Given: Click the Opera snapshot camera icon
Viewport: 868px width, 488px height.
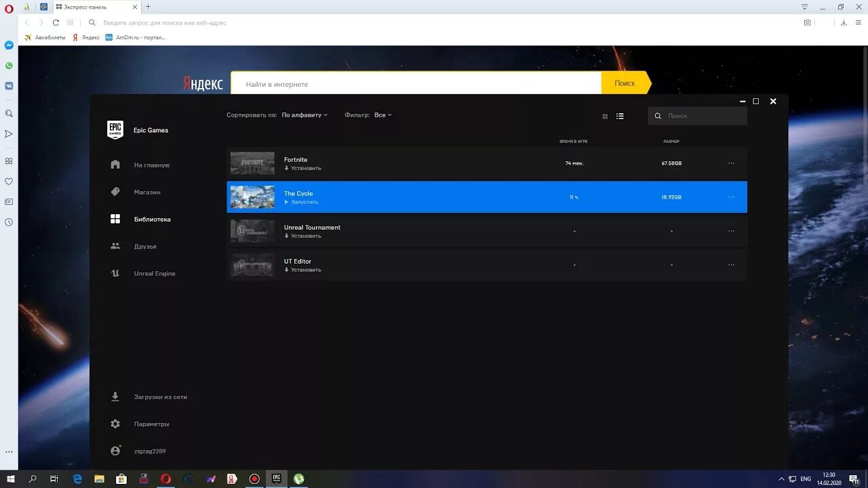Looking at the screenshot, I should point(808,22).
